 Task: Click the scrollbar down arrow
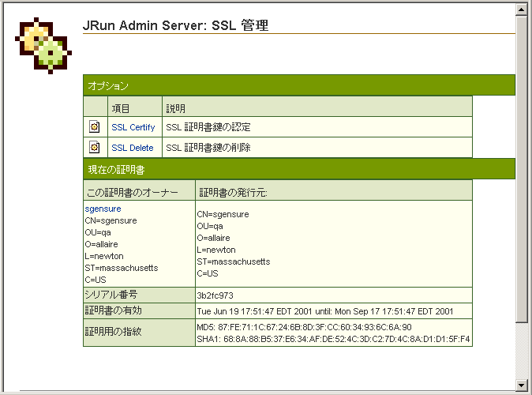(x=521, y=386)
